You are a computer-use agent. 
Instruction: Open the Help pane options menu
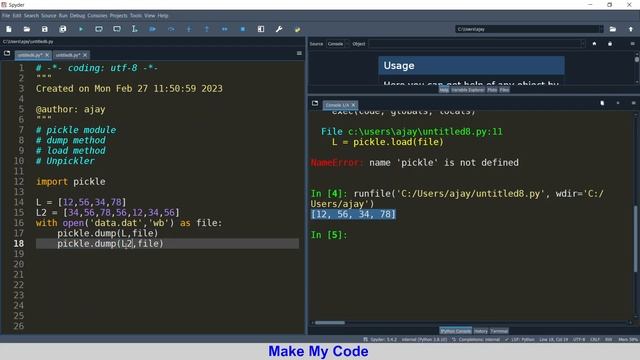coord(632,44)
